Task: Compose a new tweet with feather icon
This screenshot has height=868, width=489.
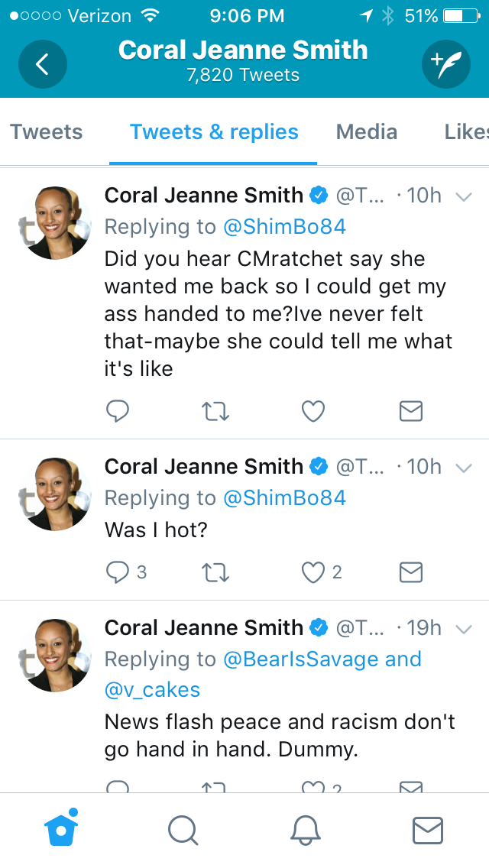Action: tap(445, 64)
